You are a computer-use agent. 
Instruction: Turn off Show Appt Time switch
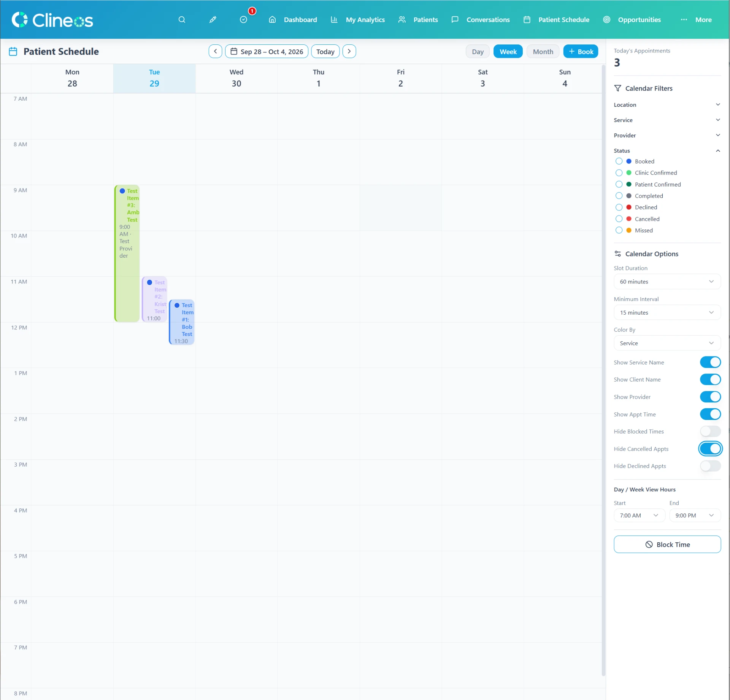[x=710, y=414]
